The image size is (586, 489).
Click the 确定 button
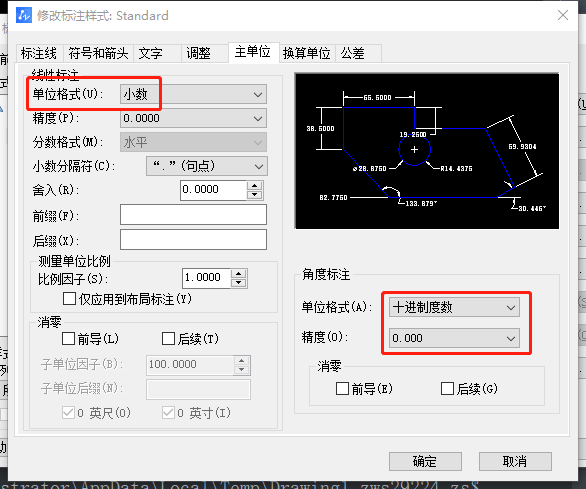[x=425, y=461]
